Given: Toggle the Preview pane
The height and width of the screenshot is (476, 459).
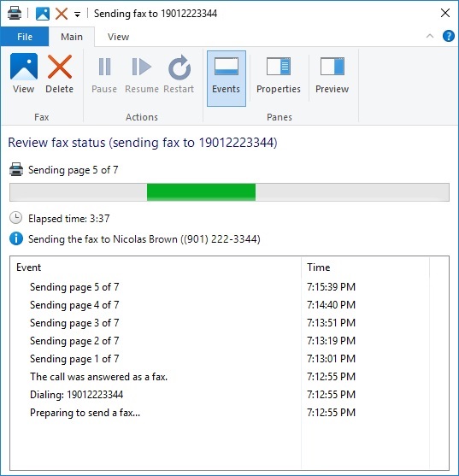Looking at the screenshot, I should pos(332,73).
